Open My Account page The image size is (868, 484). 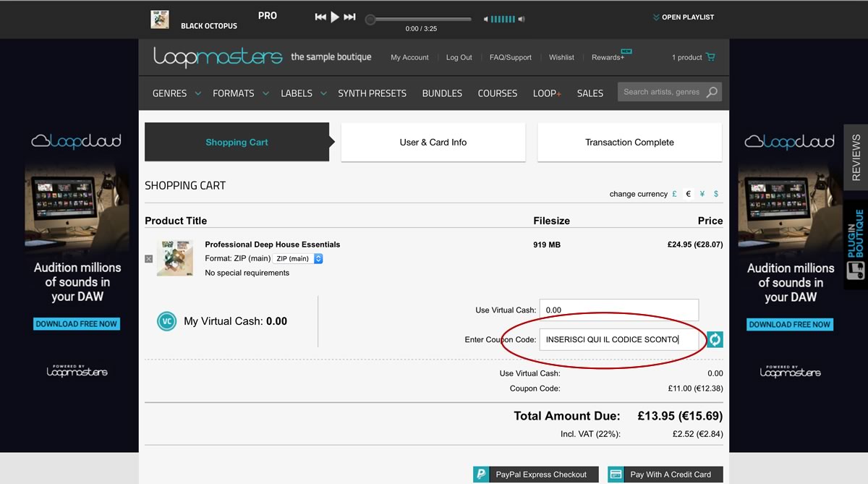pyautogui.click(x=409, y=57)
